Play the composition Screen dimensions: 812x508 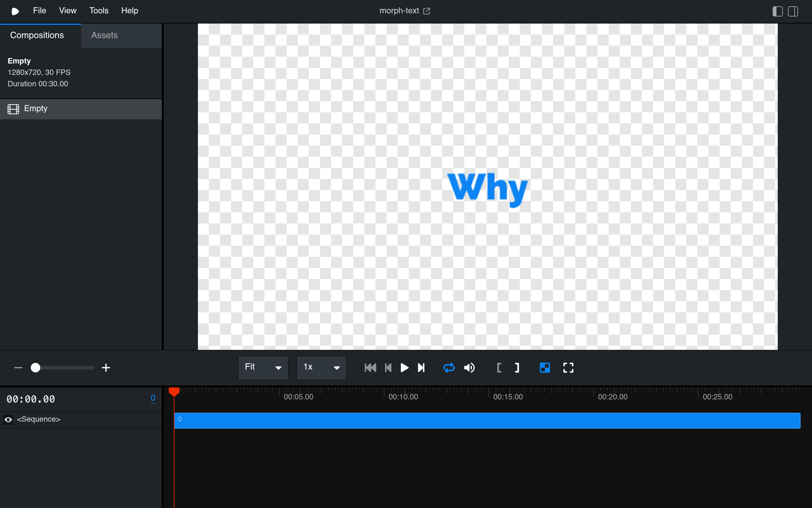(404, 368)
